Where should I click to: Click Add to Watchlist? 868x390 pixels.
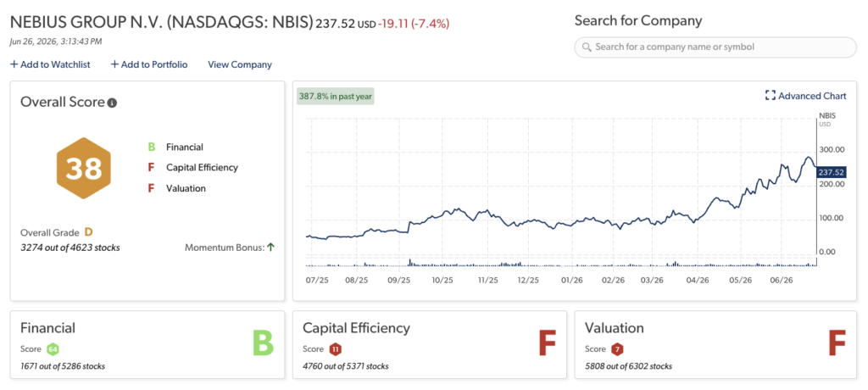[50, 64]
